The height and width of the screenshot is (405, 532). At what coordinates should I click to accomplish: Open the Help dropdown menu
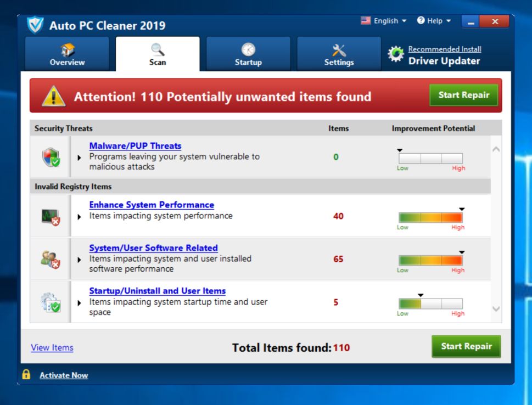click(439, 21)
